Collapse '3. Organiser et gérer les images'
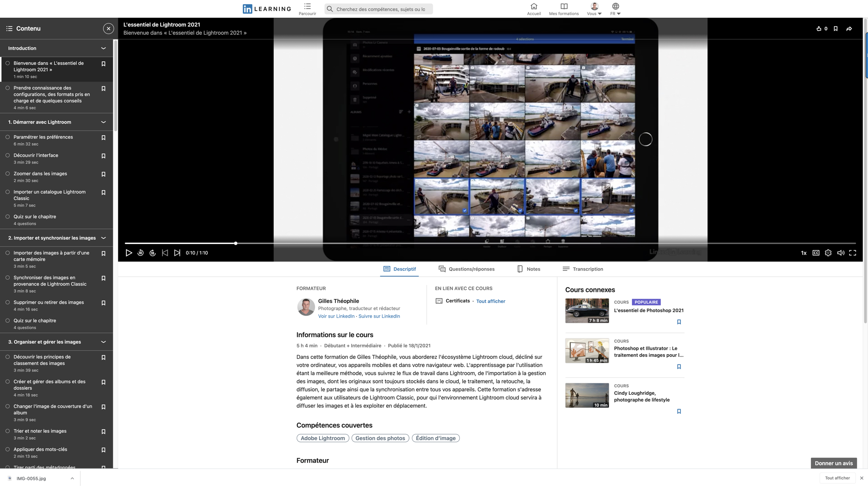 tap(103, 342)
